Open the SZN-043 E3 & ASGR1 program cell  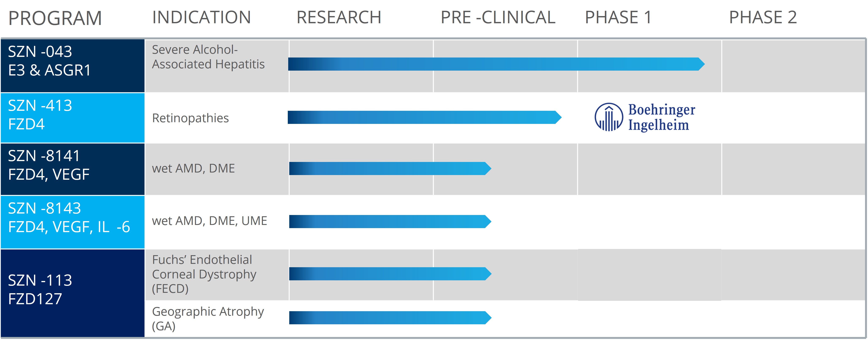tap(72, 66)
